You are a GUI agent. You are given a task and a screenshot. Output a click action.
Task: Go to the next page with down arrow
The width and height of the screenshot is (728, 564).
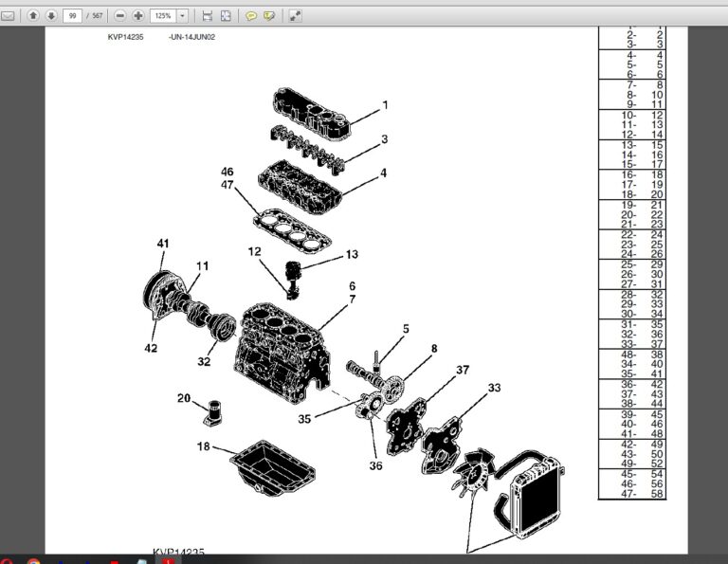(51, 16)
